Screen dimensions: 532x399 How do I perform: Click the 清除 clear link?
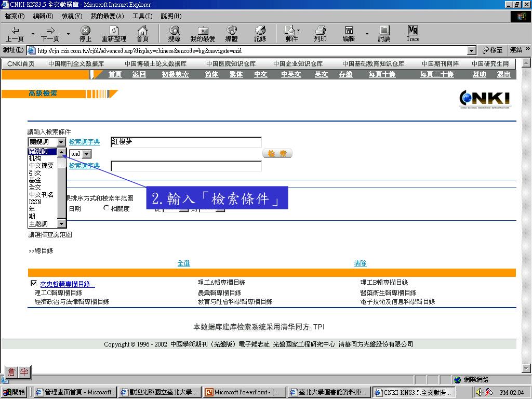point(360,263)
